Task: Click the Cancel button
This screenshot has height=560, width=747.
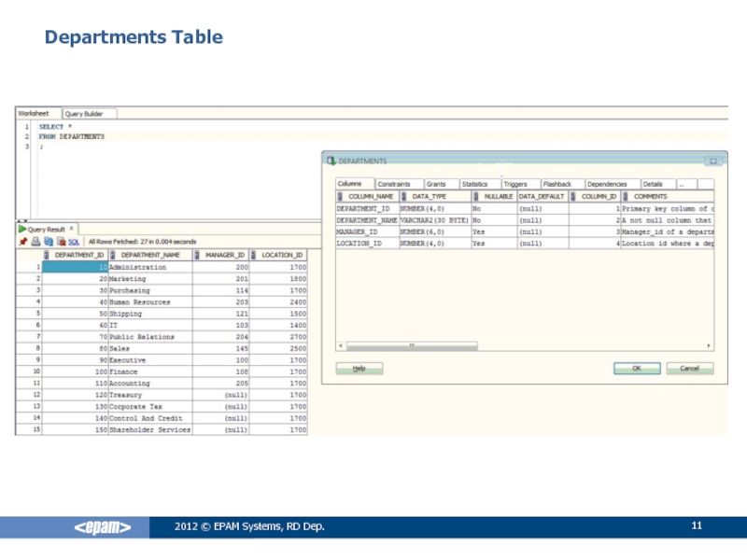Action: tap(689, 369)
